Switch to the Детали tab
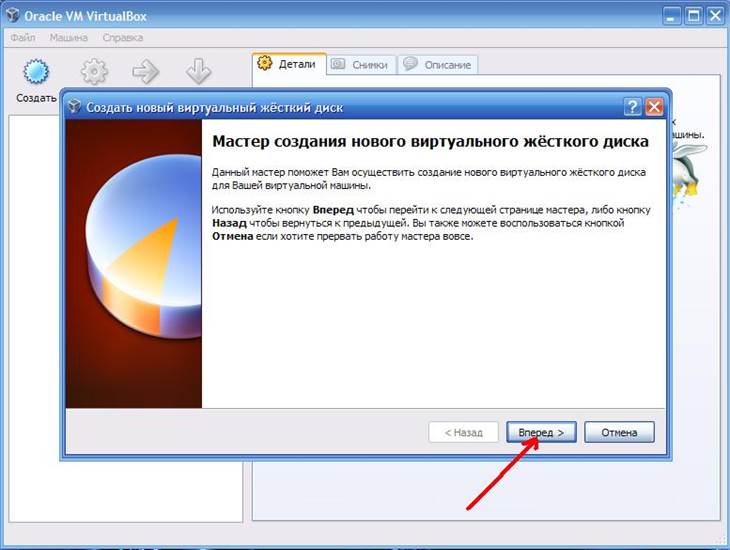730x550 pixels. point(289,64)
